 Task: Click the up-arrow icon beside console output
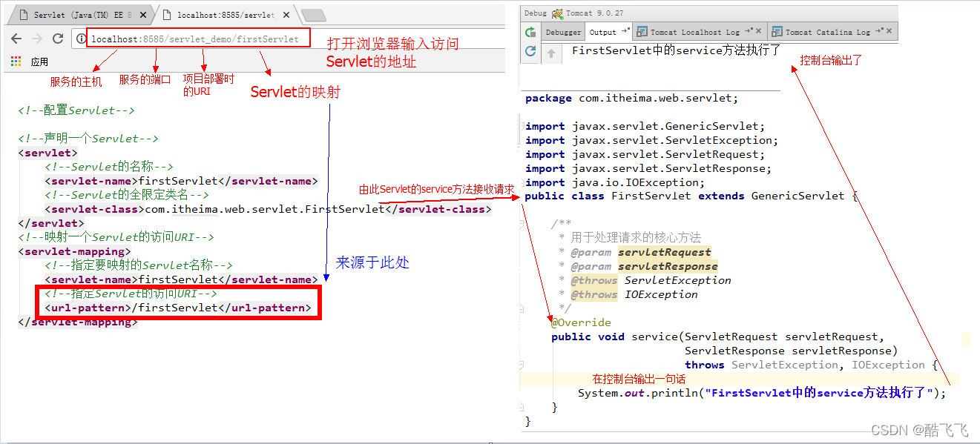pyautogui.click(x=551, y=53)
